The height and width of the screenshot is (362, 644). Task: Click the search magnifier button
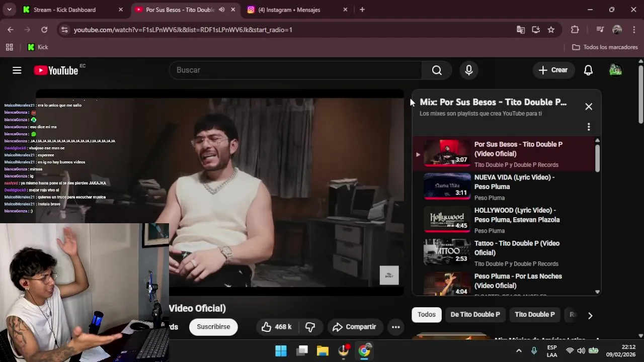pyautogui.click(x=437, y=70)
